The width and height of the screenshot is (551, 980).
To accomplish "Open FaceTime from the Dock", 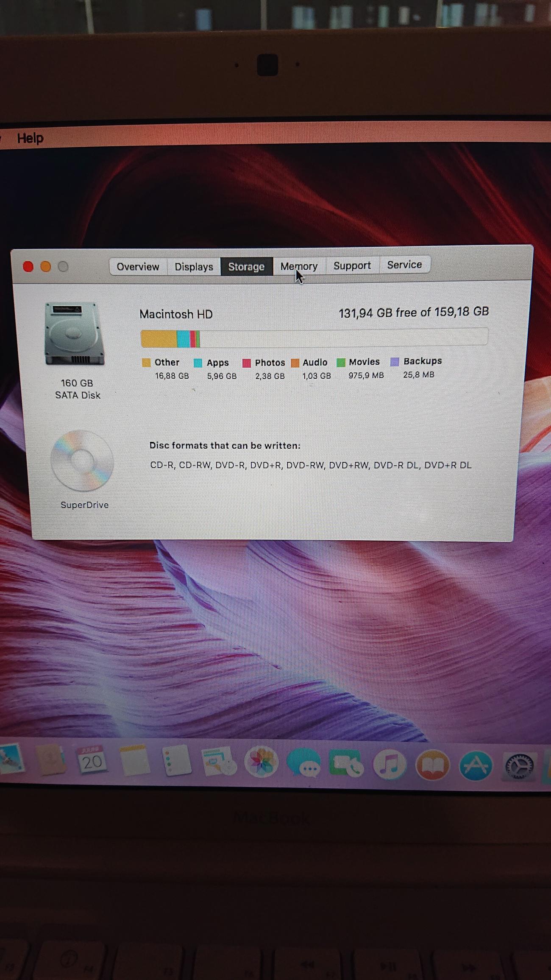I will click(347, 764).
